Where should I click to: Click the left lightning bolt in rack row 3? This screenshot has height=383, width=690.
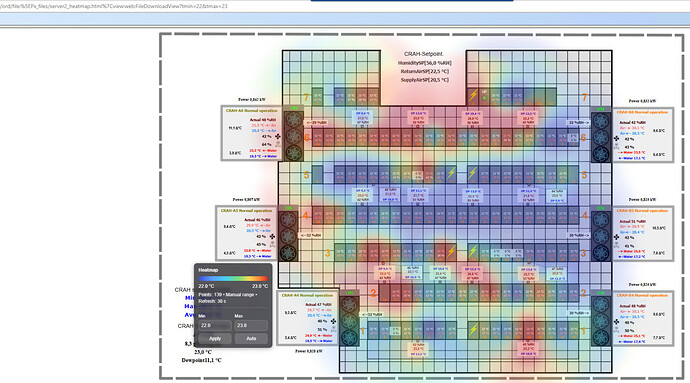click(x=451, y=252)
